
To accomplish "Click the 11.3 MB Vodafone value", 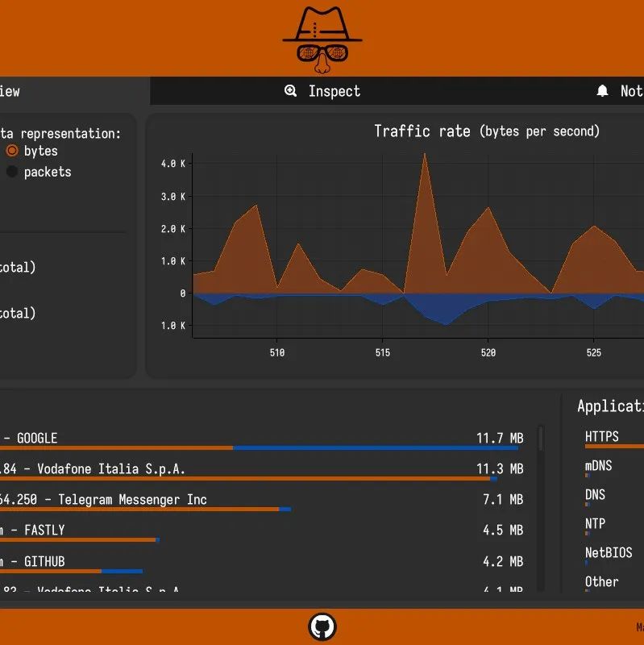I will tap(500, 468).
